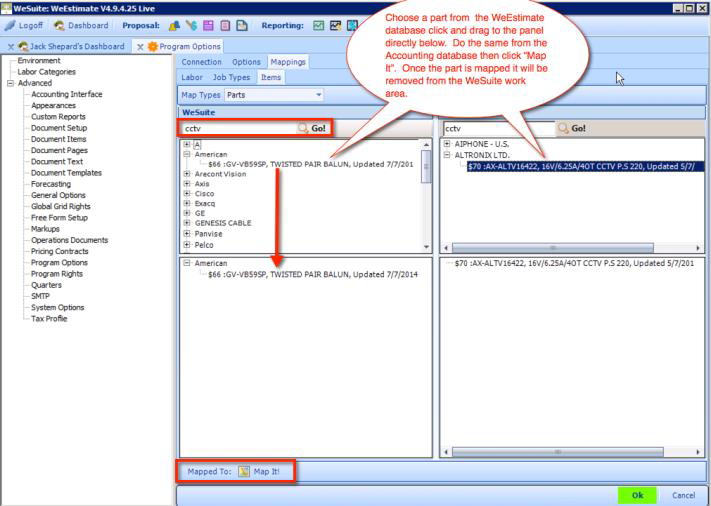Open the Options tab
The width and height of the screenshot is (711, 506).
click(246, 62)
